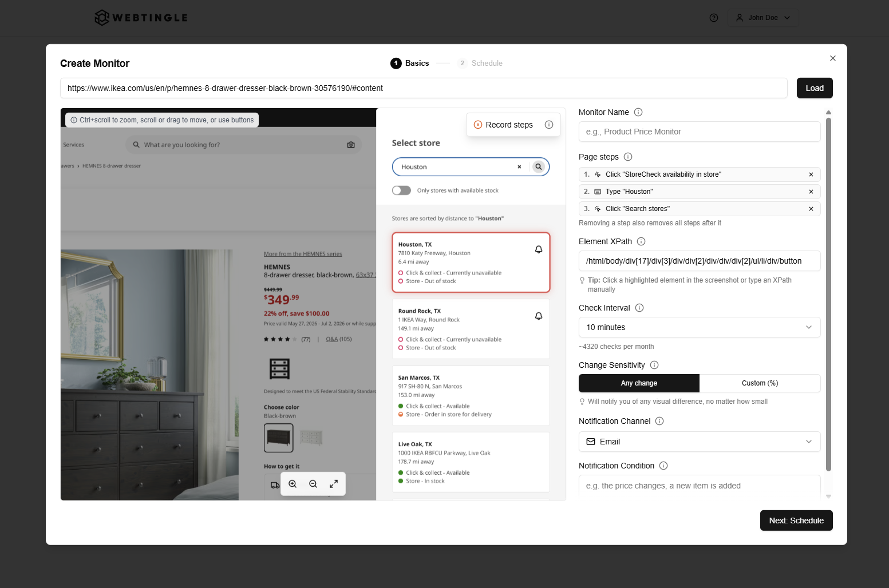
Task: Click the monitor URL input field
Action: tap(424, 88)
